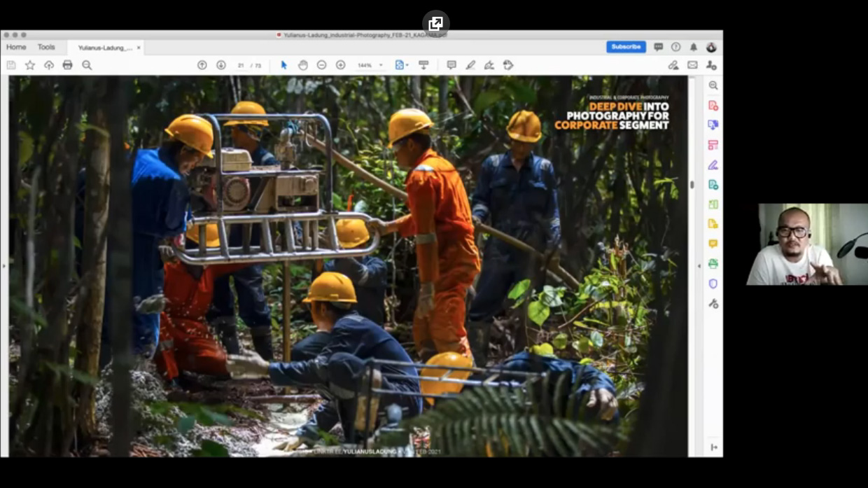The height and width of the screenshot is (488, 868).
Task: Collapse the right tools pane via the arrow
Action: [699, 266]
